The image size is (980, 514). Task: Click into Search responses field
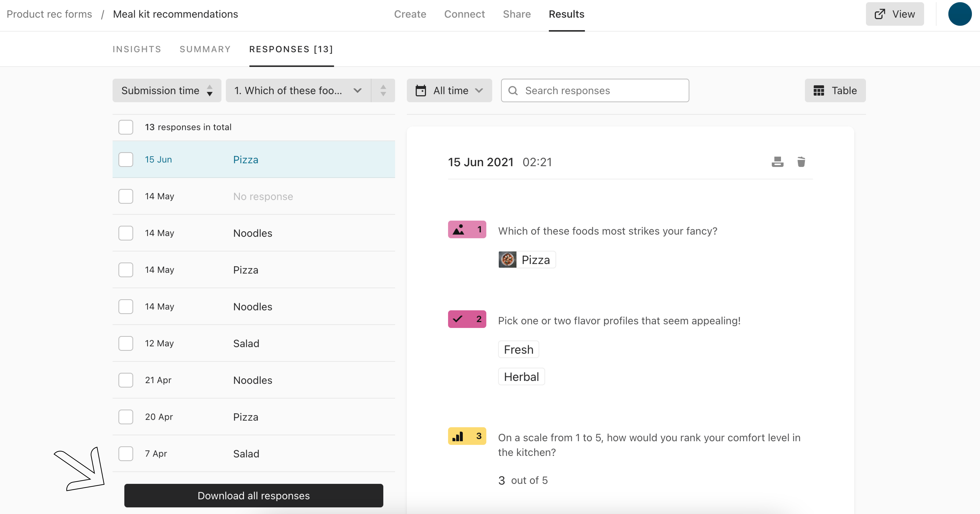click(x=595, y=90)
